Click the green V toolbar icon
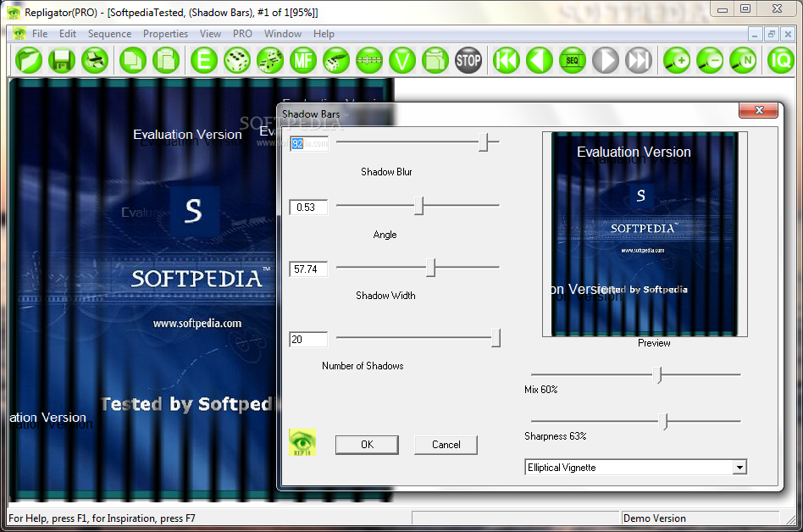Image resolution: width=803 pixels, height=532 pixels. [x=402, y=60]
